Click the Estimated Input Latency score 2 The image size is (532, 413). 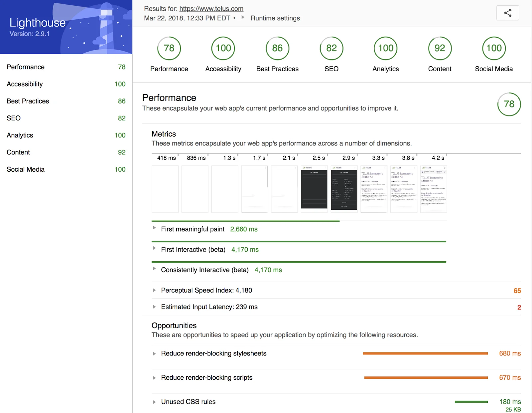pos(519,308)
